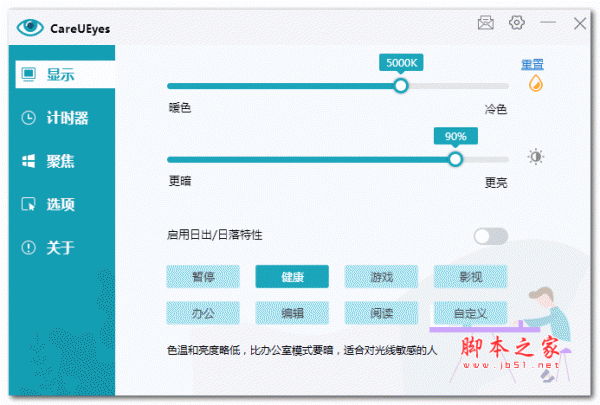Click the windows icon beside 聚焦
The height and width of the screenshot is (405, 600).
point(29,161)
